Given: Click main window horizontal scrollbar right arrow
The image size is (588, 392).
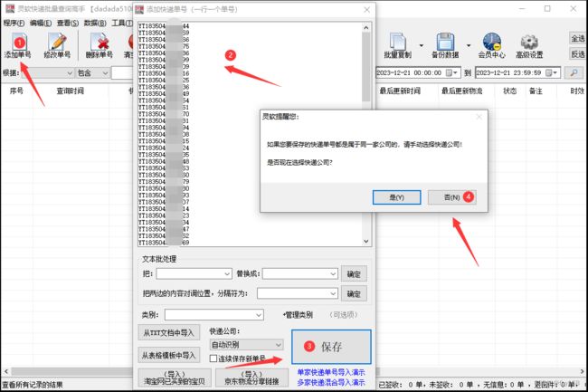Looking at the screenshot, I should click(583, 371).
